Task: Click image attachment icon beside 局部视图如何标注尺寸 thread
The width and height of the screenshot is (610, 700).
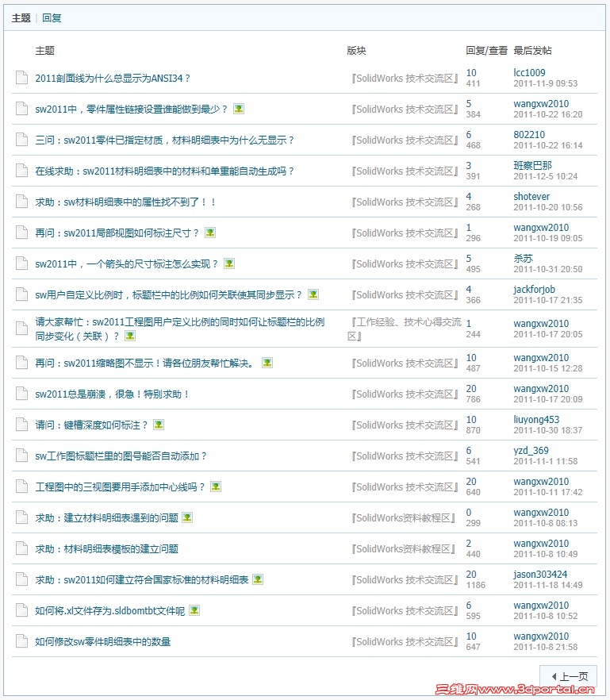Action: pyautogui.click(x=210, y=233)
